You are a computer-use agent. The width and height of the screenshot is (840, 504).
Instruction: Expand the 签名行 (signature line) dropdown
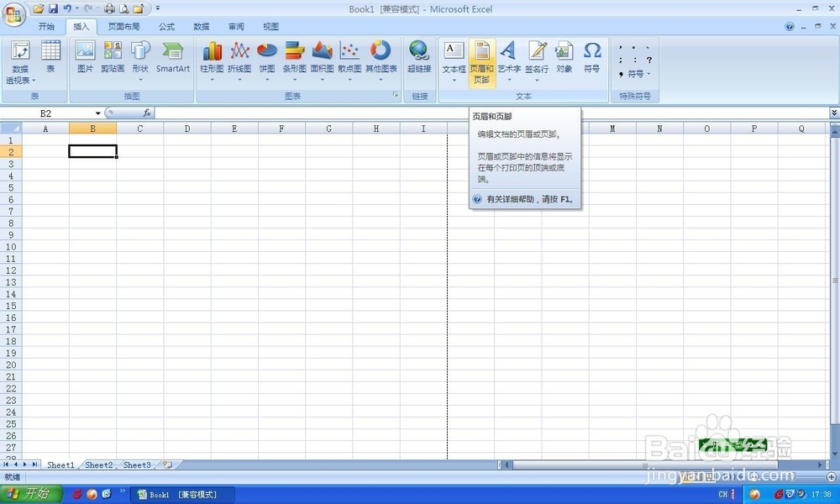537,81
